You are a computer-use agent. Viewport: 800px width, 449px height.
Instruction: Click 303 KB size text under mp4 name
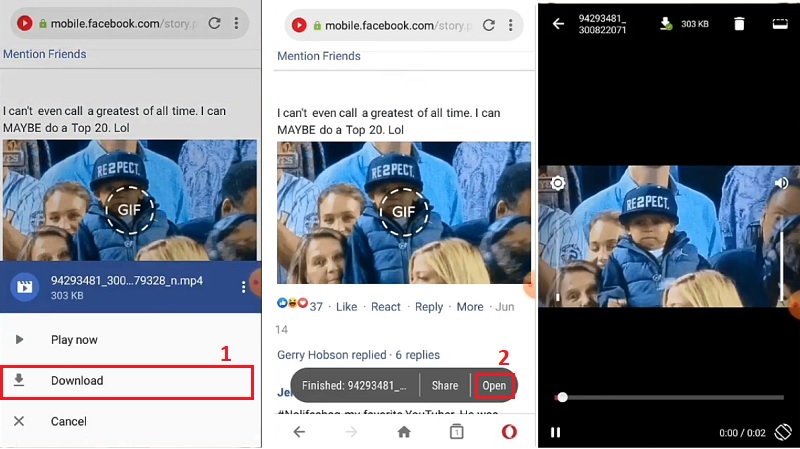(67, 295)
